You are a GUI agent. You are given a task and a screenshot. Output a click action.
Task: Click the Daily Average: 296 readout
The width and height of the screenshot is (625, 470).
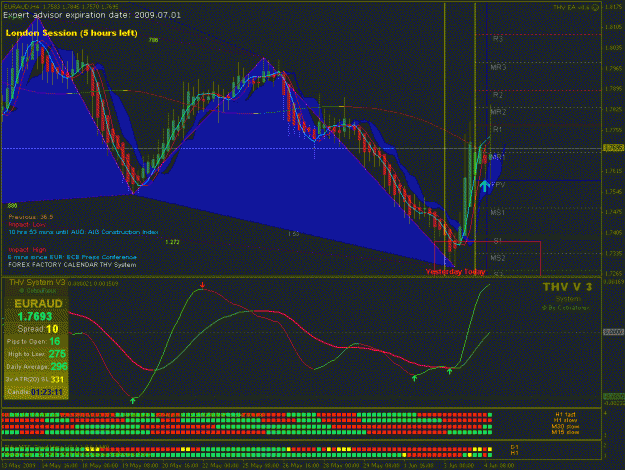(37, 366)
